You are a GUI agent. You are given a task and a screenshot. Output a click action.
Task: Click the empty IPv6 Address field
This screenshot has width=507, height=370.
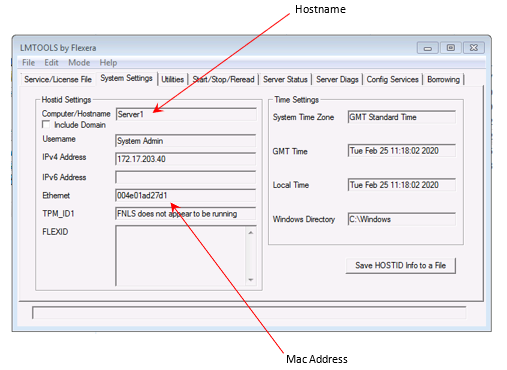click(186, 177)
